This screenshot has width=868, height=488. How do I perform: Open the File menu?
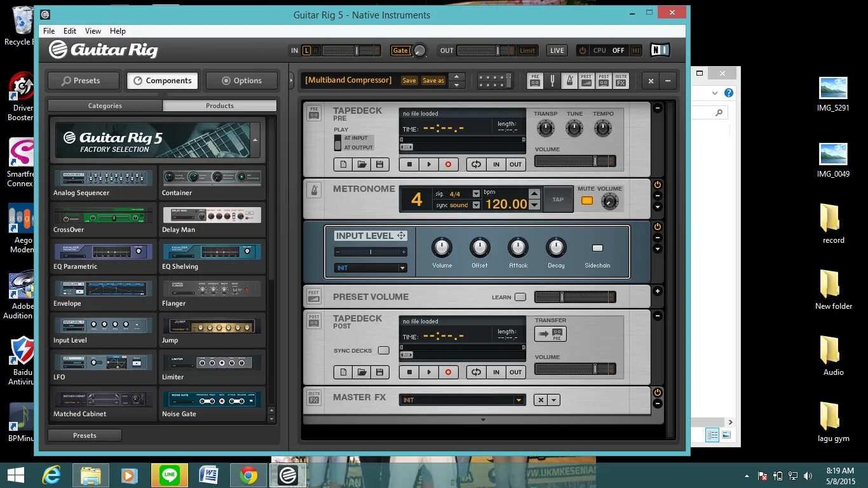(49, 30)
